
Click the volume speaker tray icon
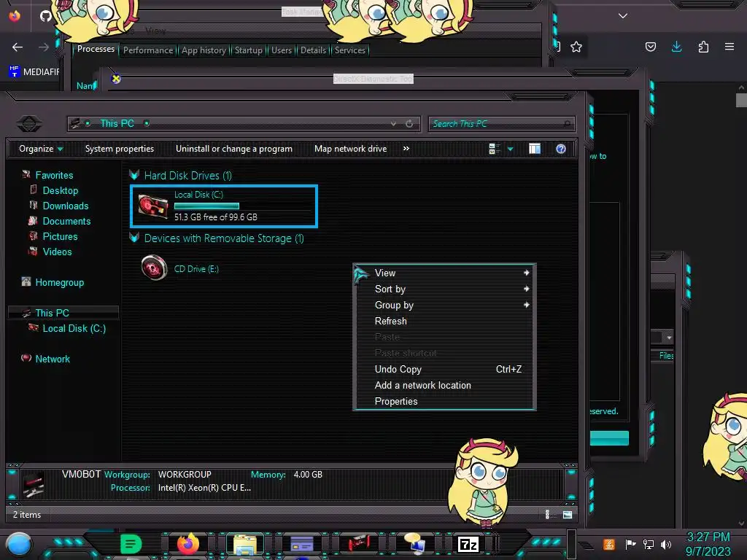pos(666,544)
